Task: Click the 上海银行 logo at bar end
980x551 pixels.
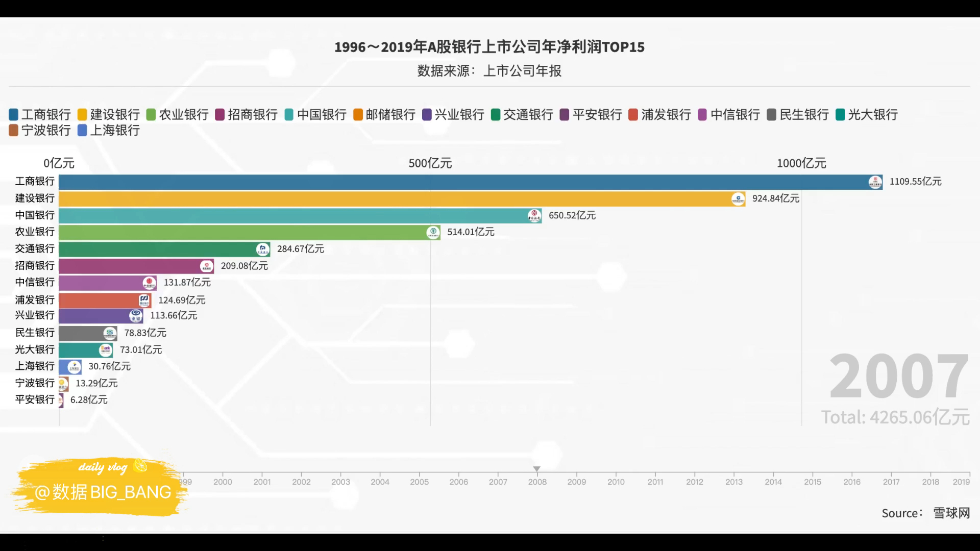Action: 75,367
